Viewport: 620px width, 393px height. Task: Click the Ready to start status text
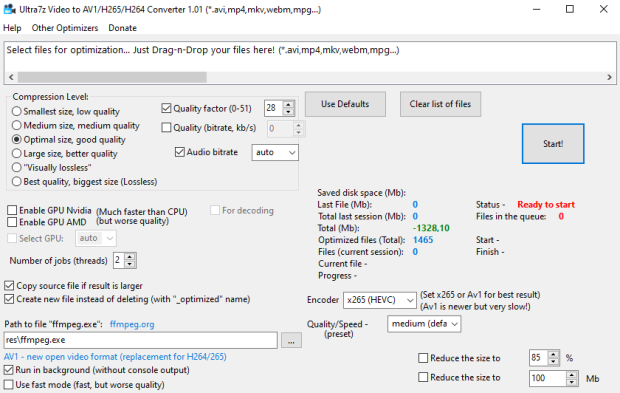coord(546,205)
